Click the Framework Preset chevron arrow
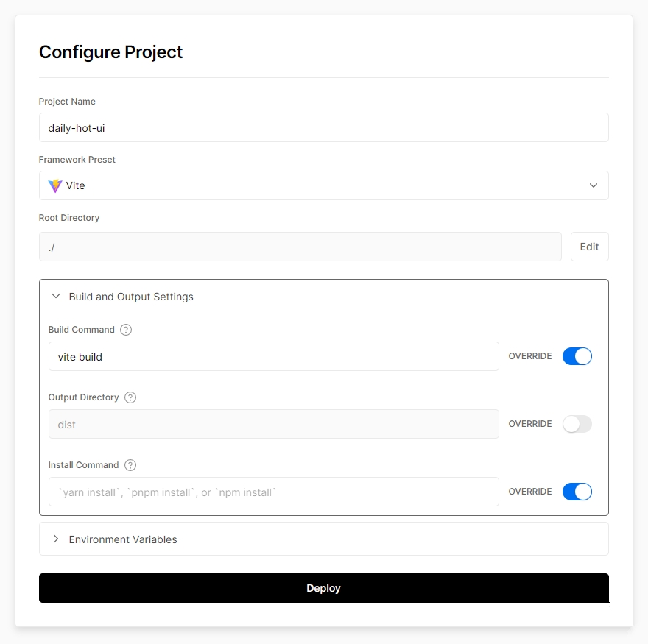Viewport: 648px width, 644px height. click(x=593, y=185)
